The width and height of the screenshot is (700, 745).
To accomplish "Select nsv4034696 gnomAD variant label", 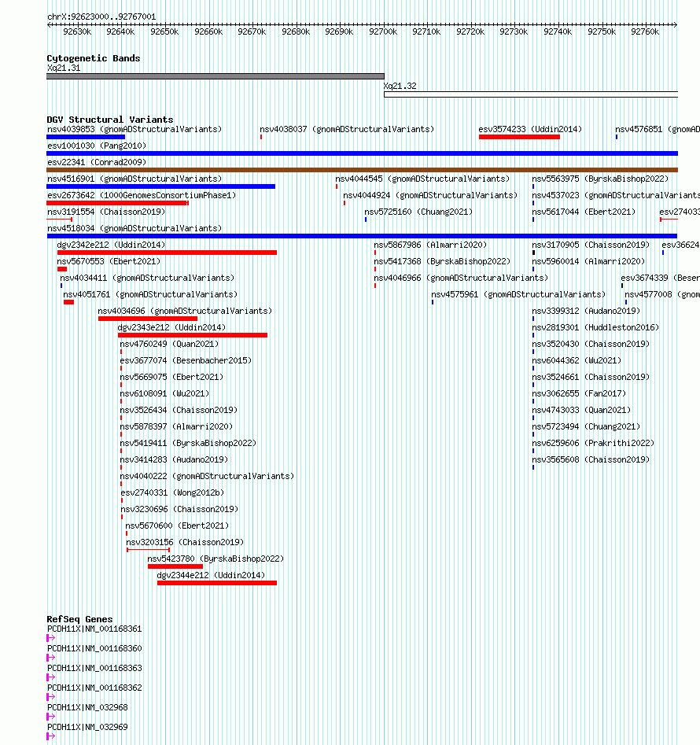I will point(185,311).
